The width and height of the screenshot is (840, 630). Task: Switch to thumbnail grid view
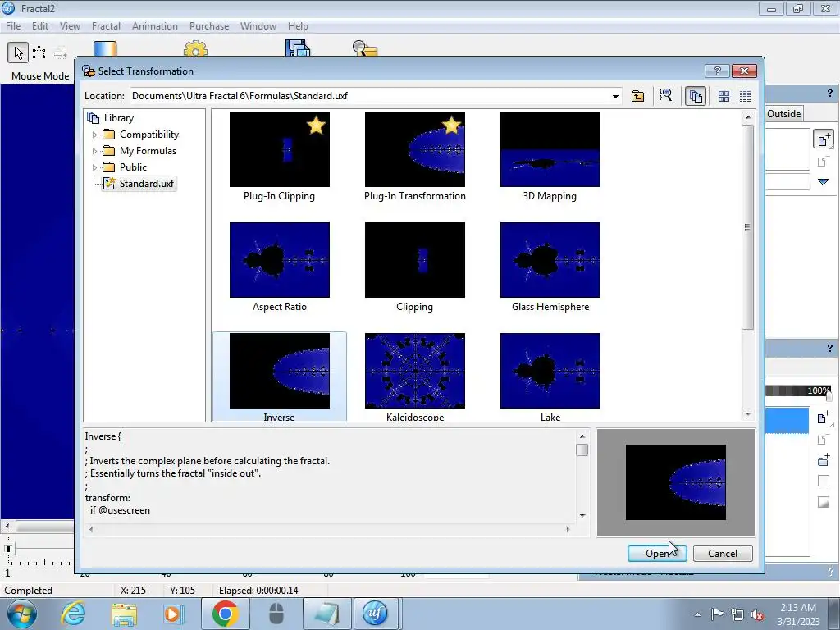[724, 96]
